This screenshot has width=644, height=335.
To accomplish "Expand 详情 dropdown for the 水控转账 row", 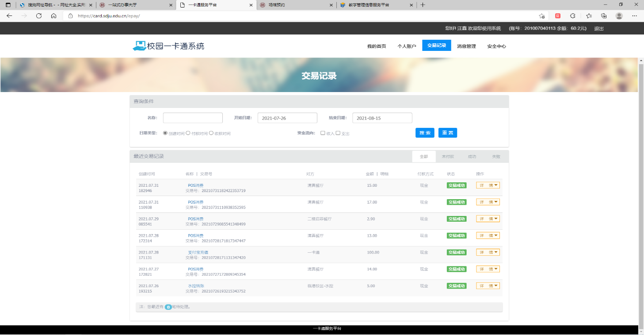I will [488, 286].
